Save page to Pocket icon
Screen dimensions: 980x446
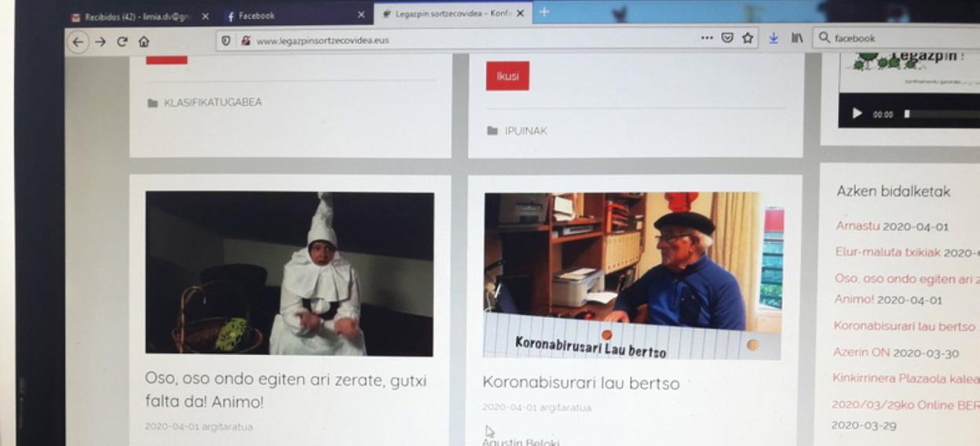coord(727,38)
